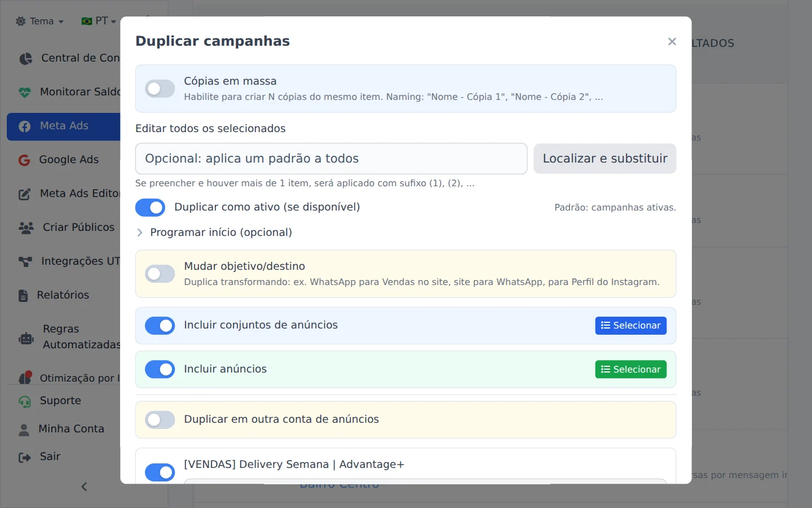812x508 pixels.
Task: Open Meta Ads sidebar item
Action: (64, 126)
